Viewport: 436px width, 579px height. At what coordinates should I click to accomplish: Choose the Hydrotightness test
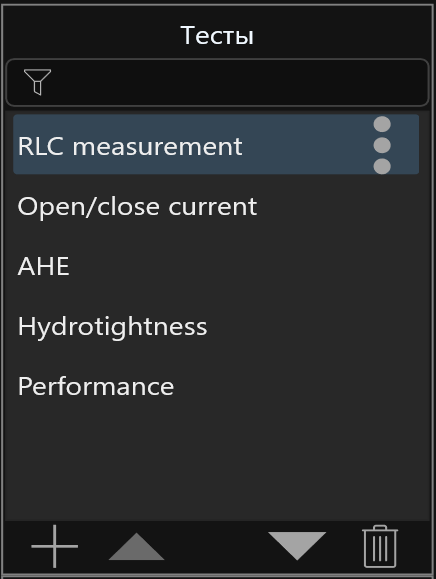[x=216, y=326]
